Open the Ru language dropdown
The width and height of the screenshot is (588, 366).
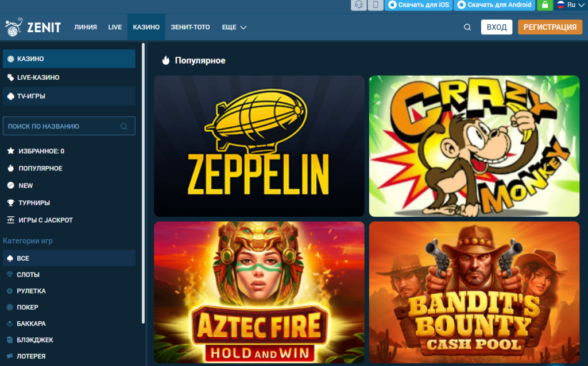tap(571, 5)
